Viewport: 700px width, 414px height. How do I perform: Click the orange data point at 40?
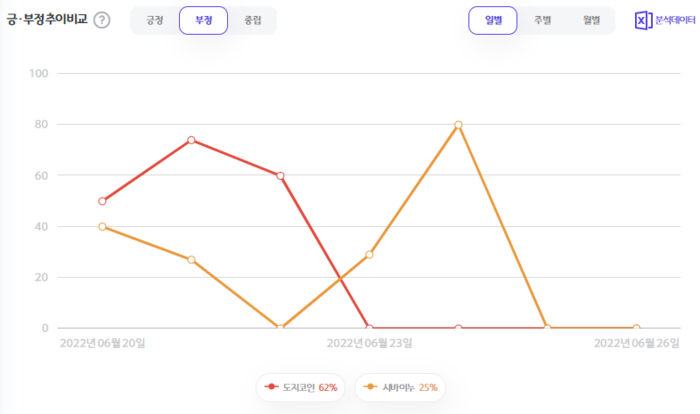coord(102,226)
